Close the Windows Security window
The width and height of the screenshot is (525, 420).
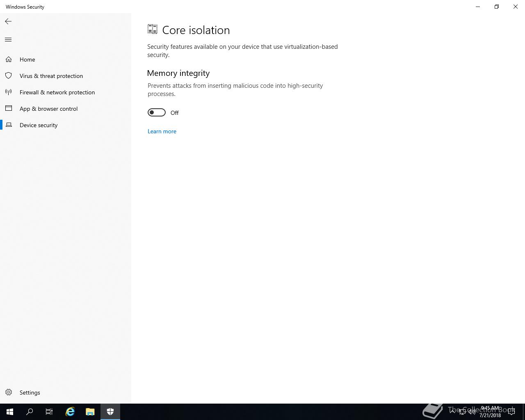tap(516, 7)
